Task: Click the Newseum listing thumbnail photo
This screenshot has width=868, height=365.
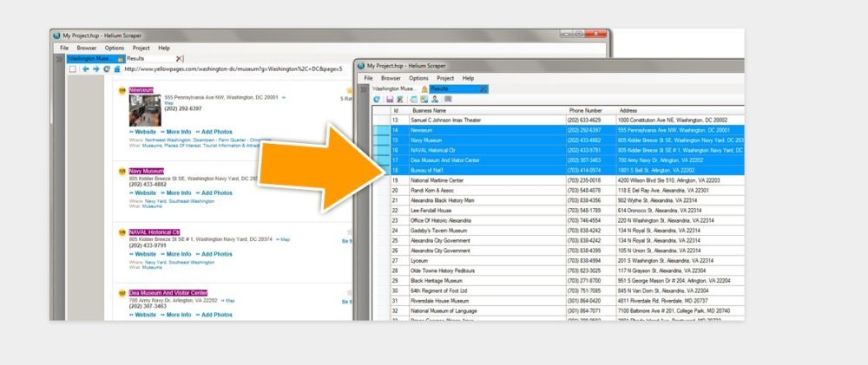Action: [145, 109]
